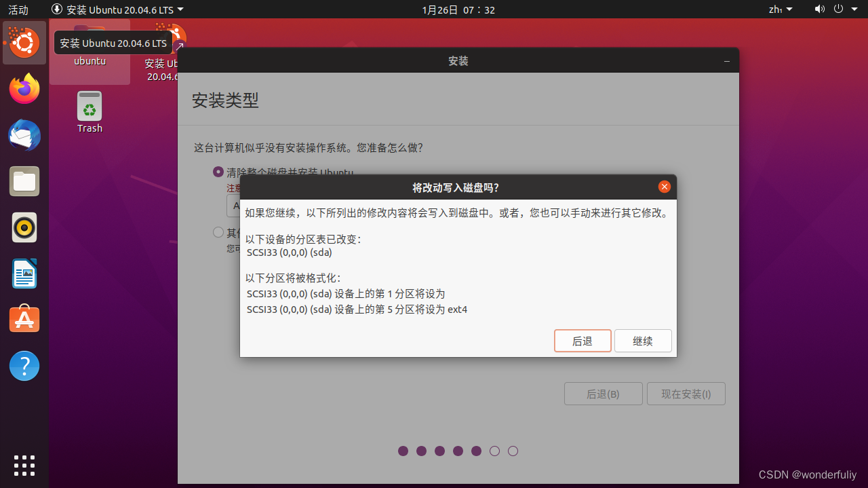Click the 后退(B) button in installer
This screenshot has height=488, width=868.
pyautogui.click(x=603, y=394)
